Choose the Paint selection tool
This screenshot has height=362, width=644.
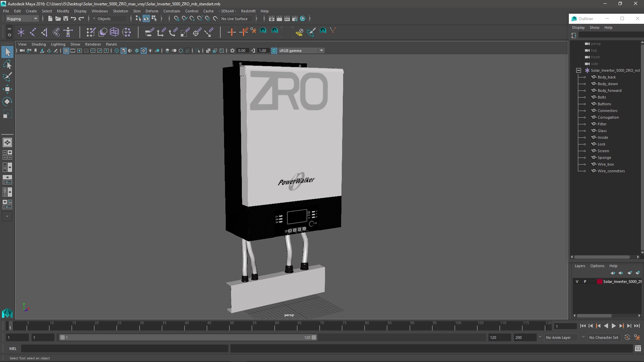pyautogui.click(x=7, y=77)
